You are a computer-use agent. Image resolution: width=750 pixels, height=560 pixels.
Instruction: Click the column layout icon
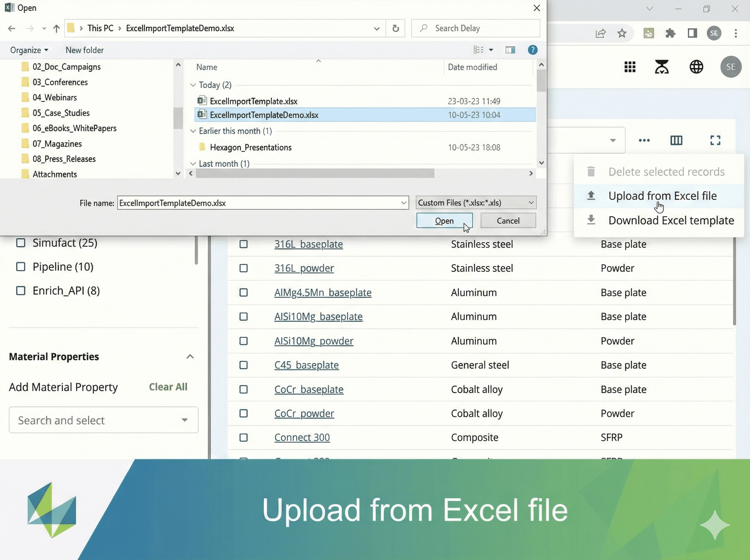[x=676, y=140]
